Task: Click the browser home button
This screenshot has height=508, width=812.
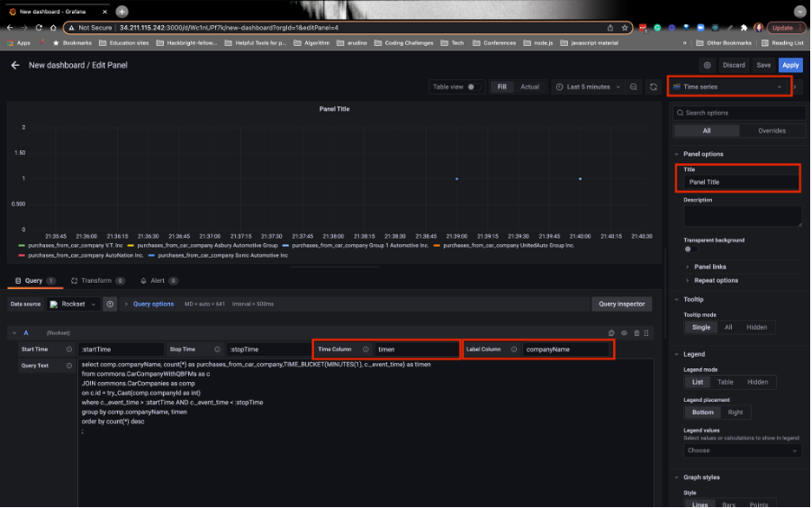Action: coord(53,28)
